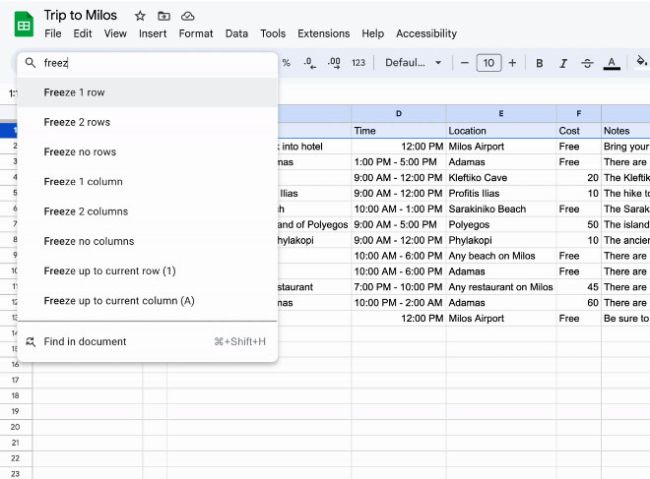Open the fill color picker
The height and width of the screenshot is (479, 650).
pos(642,62)
